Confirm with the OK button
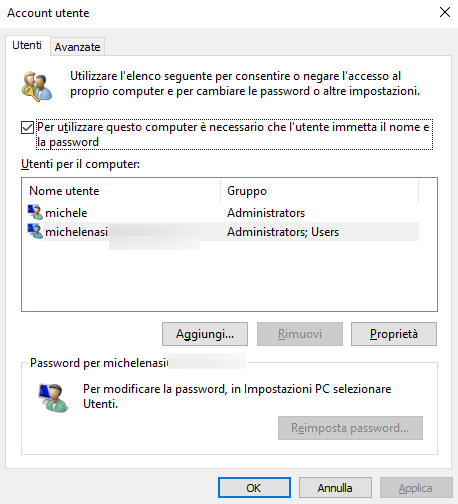The image size is (458, 504). [x=254, y=488]
